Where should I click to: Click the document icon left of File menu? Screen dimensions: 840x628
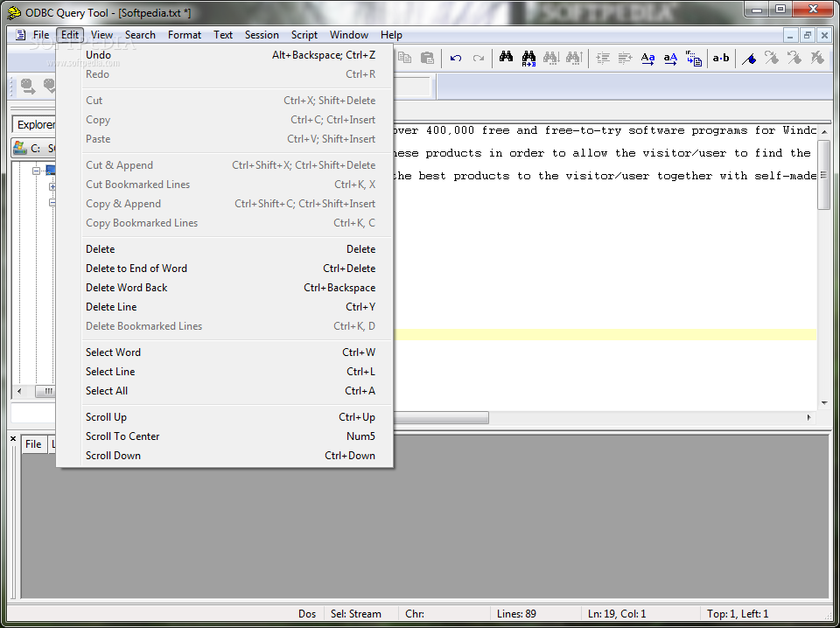pyautogui.click(x=20, y=35)
